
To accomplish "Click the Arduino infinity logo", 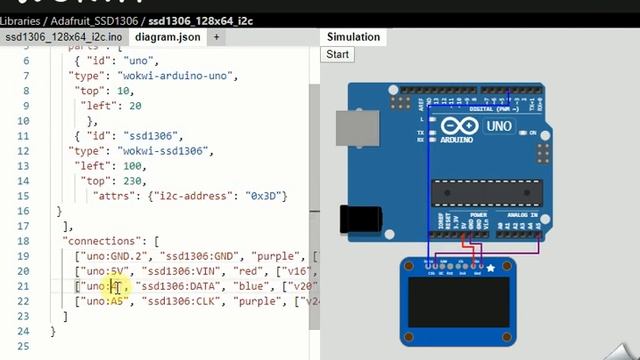I will click(x=459, y=126).
